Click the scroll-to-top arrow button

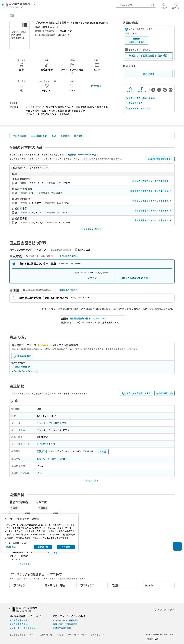tap(177, 546)
